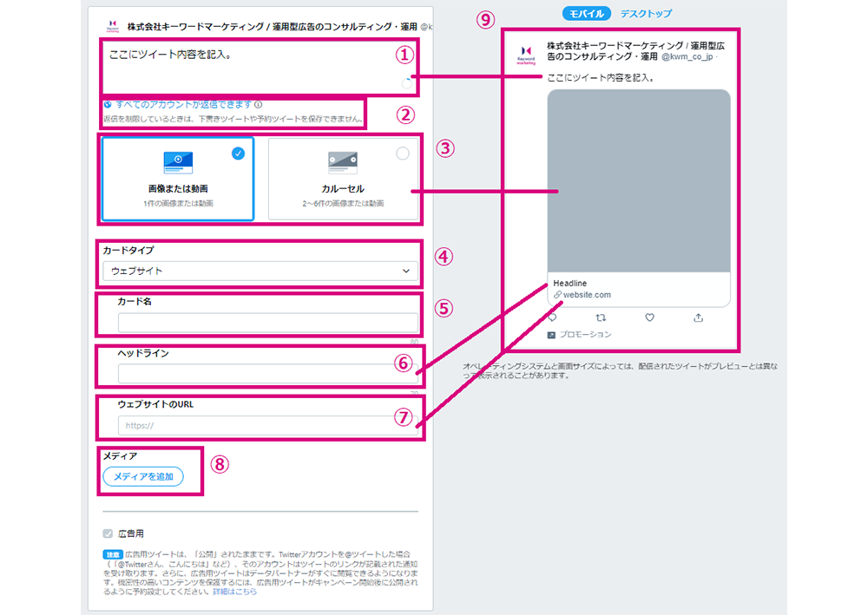This screenshot has width=868, height=615.
Task: Open the 詳細はこちら link
Action: click(x=234, y=592)
